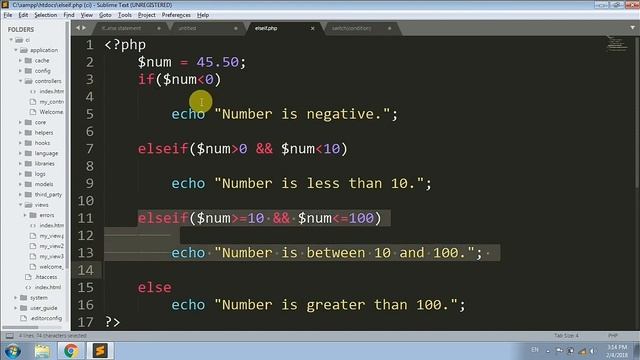
Task: Expand the user_guide folder arrow
Action: (16, 308)
